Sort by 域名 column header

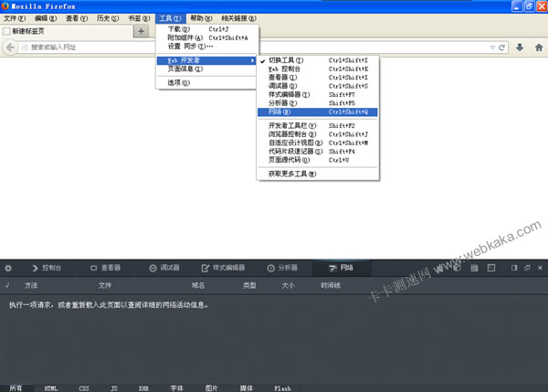click(x=198, y=285)
